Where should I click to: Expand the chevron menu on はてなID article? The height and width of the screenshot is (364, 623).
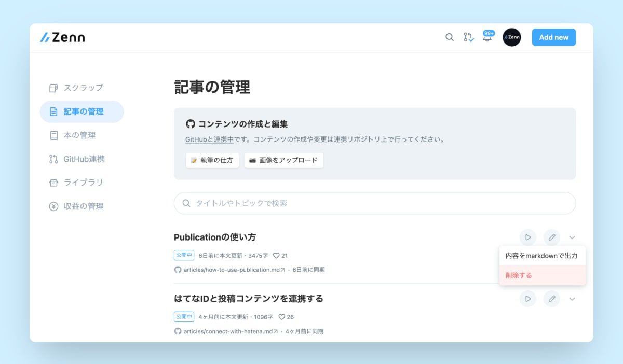(572, 299)
